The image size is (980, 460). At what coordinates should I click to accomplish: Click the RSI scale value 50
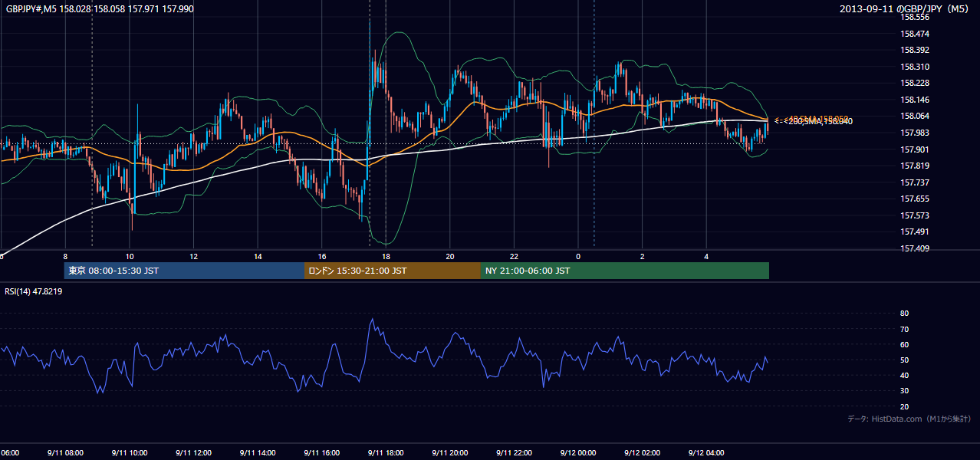click(x=904, y=360)
